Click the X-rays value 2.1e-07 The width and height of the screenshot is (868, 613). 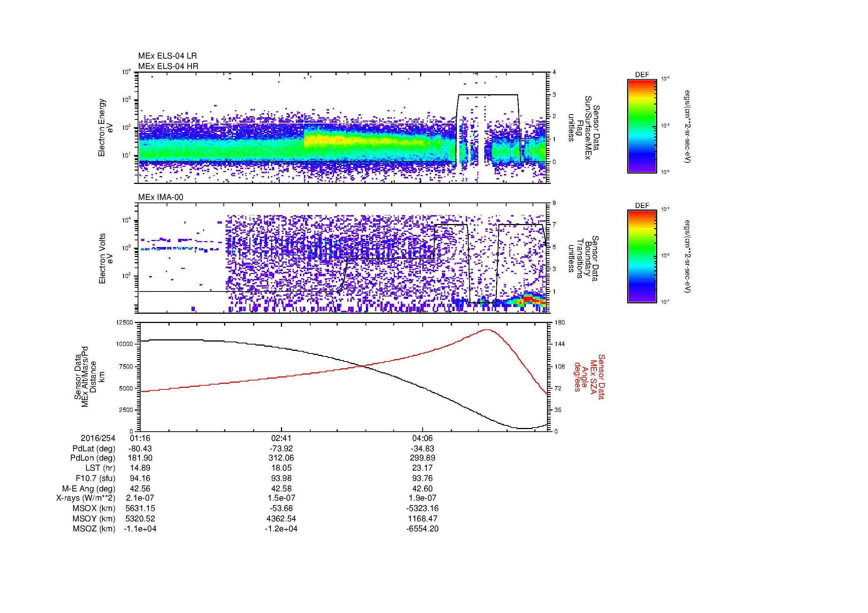[x=140, y=498]
